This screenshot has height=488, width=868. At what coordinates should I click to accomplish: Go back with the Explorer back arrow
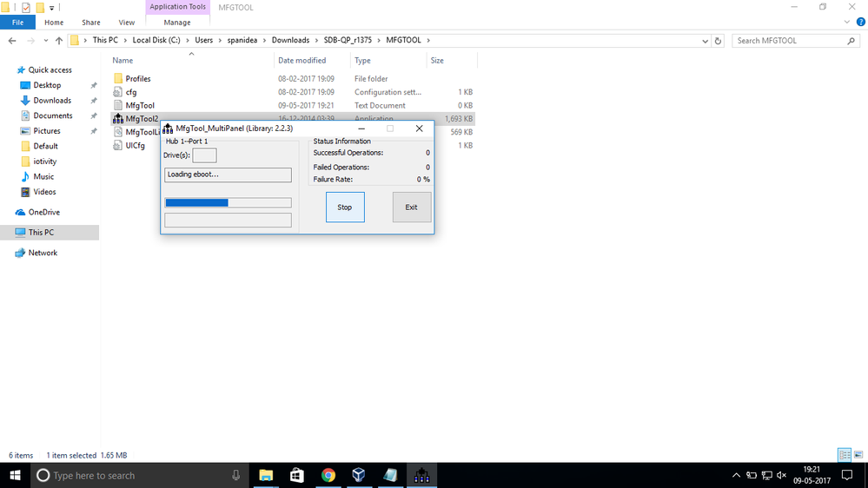[x=12, y=41]
